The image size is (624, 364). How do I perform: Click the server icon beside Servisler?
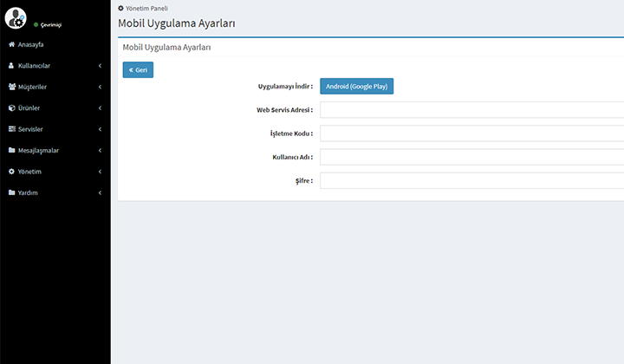tap(11, 129)
